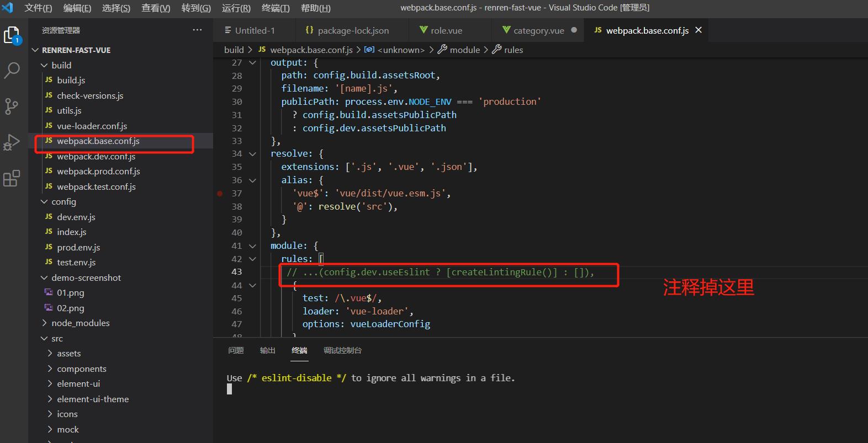The width and height of the screenshot is (868, 443).
Task: Expand the icons folder
Action: [x=50, y=414]
